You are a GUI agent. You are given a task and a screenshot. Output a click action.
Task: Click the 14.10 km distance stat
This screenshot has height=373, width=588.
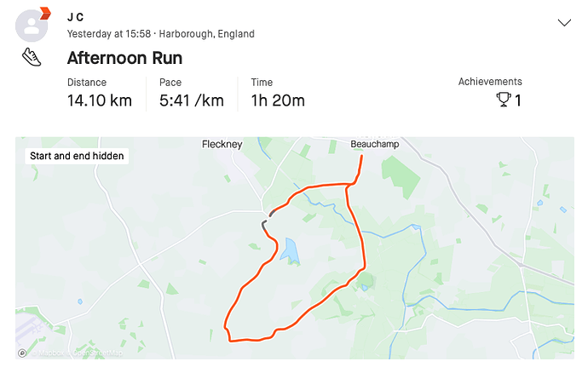(x=99, y=100)
